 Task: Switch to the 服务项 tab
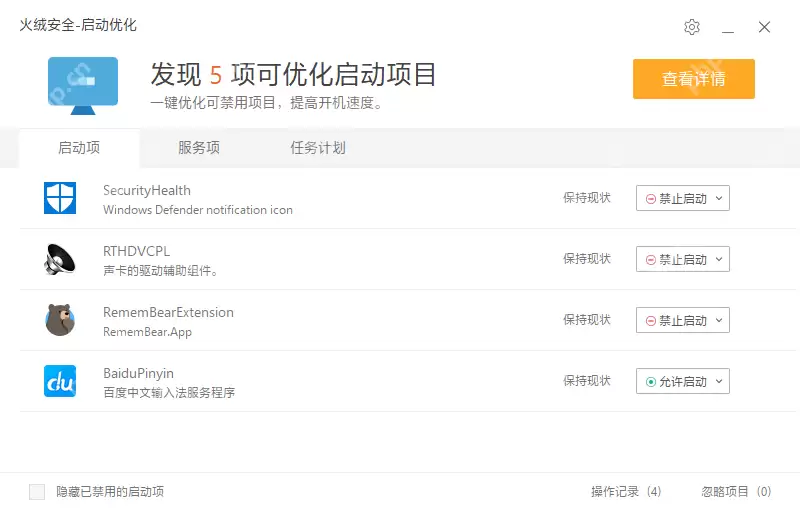click(x=199, y=148)
